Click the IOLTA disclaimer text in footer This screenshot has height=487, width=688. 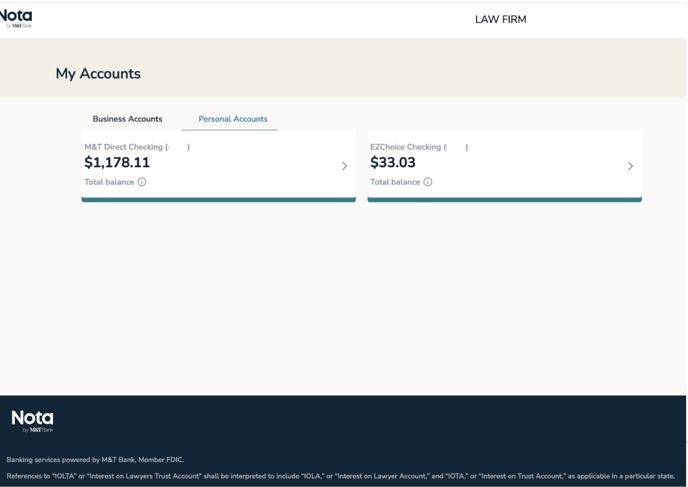coord(340,476)
